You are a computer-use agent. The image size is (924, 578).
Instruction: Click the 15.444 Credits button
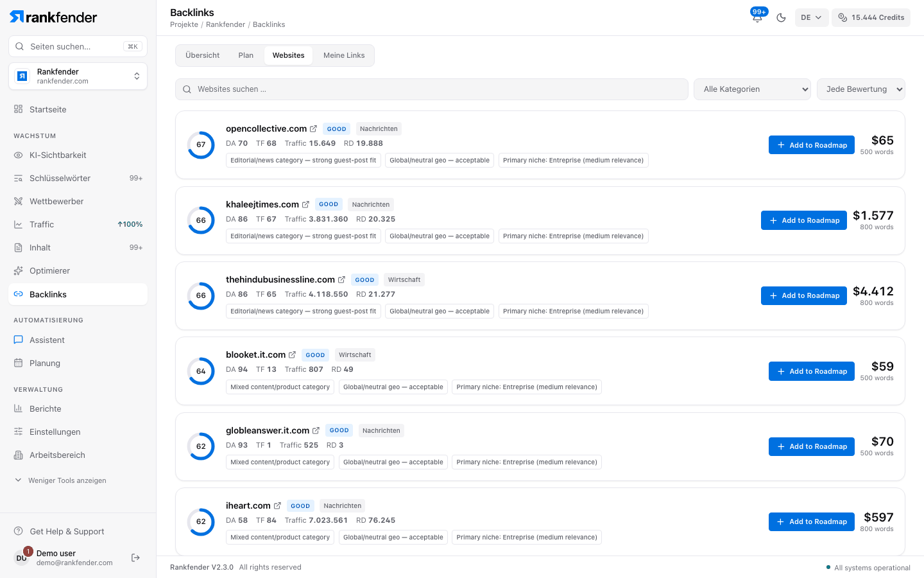tap(871, 17)
